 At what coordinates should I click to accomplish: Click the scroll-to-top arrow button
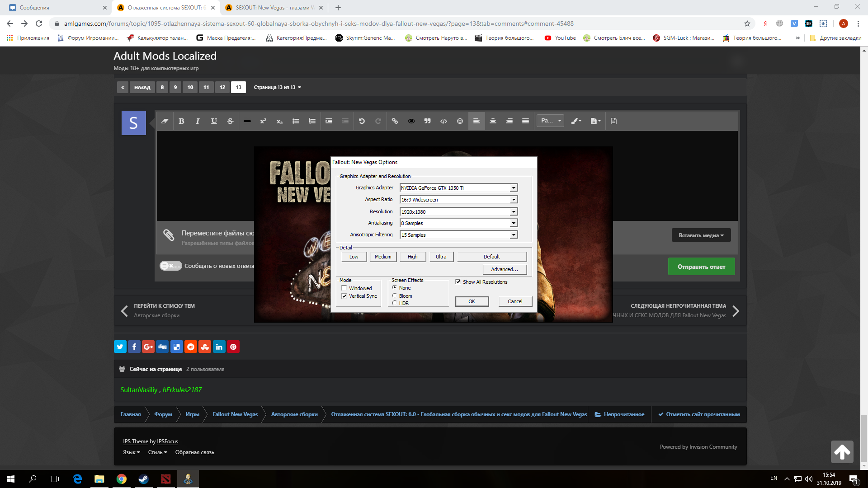coord(842,452)
